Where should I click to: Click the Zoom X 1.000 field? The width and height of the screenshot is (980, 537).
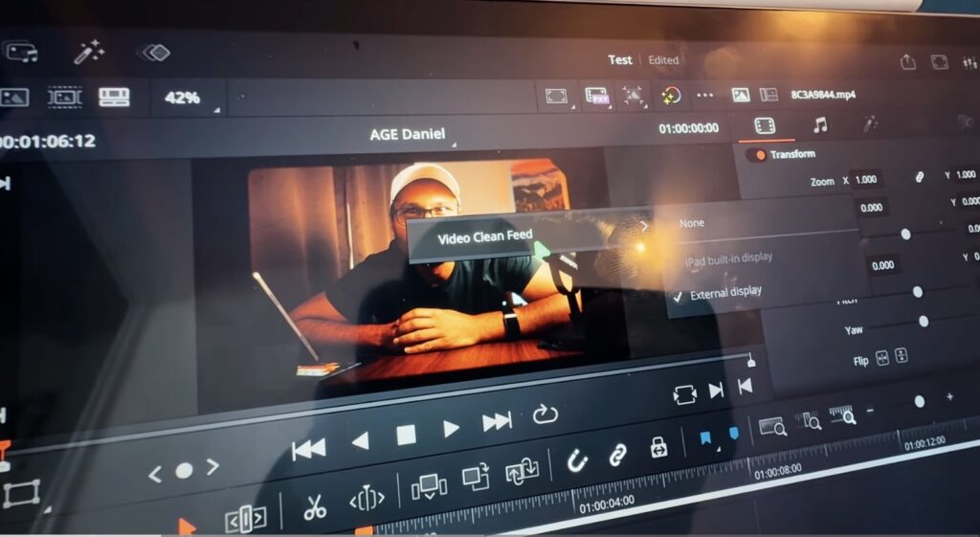(867, 179)
